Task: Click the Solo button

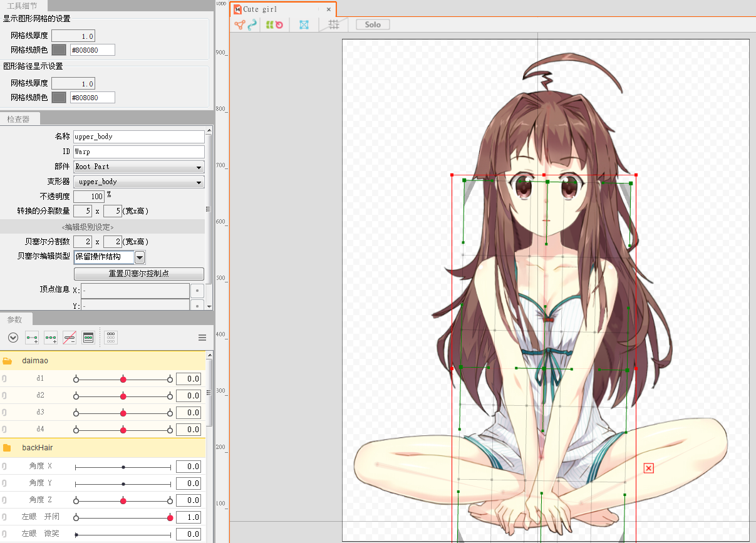Action: (373, 24)
